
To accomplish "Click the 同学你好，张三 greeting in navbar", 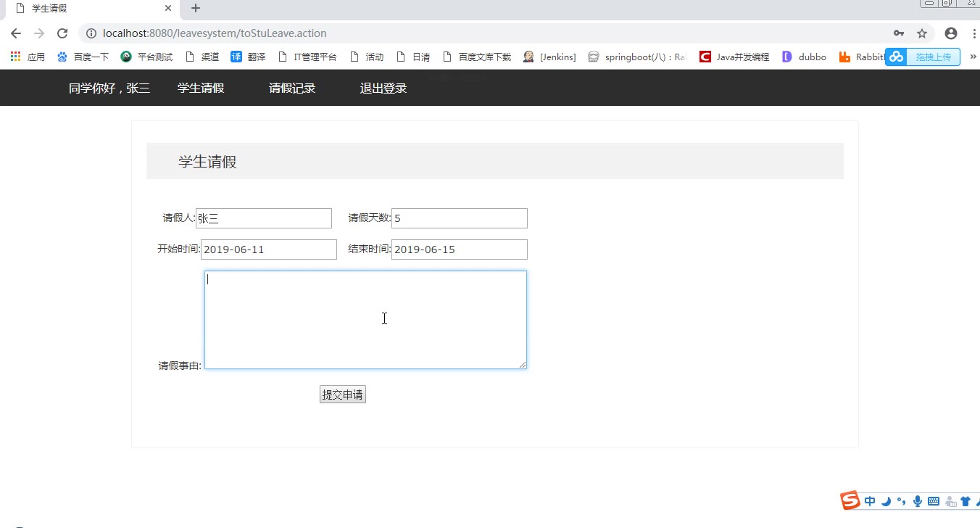I will pyautogui.click(x=109, y=88).
